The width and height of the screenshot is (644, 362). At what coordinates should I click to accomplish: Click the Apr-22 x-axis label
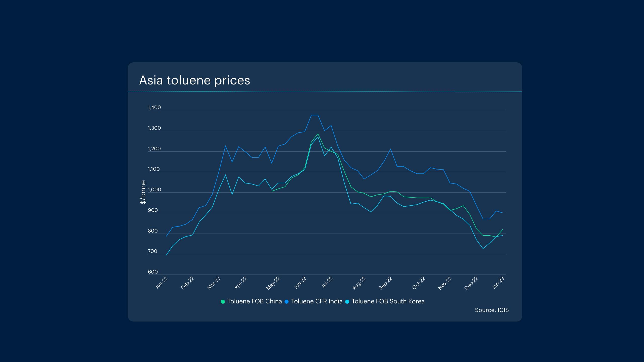click(x=241, y=283)
